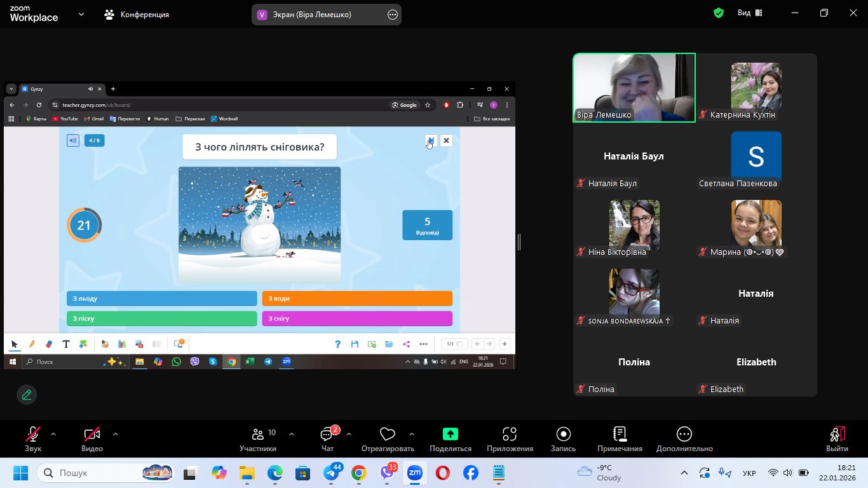
Task: Click the green annotation pencil button
Action: (x=27, y=395)
